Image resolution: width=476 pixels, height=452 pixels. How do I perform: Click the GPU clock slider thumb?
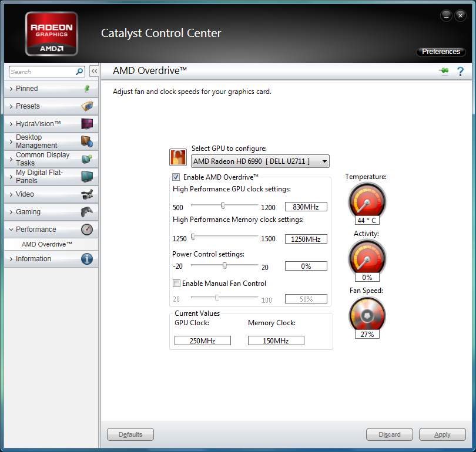click(223, 206)
